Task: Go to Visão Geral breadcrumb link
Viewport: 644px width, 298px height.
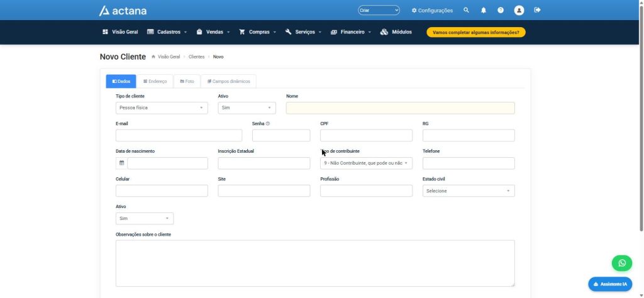Action: click(x=169, y=57)
